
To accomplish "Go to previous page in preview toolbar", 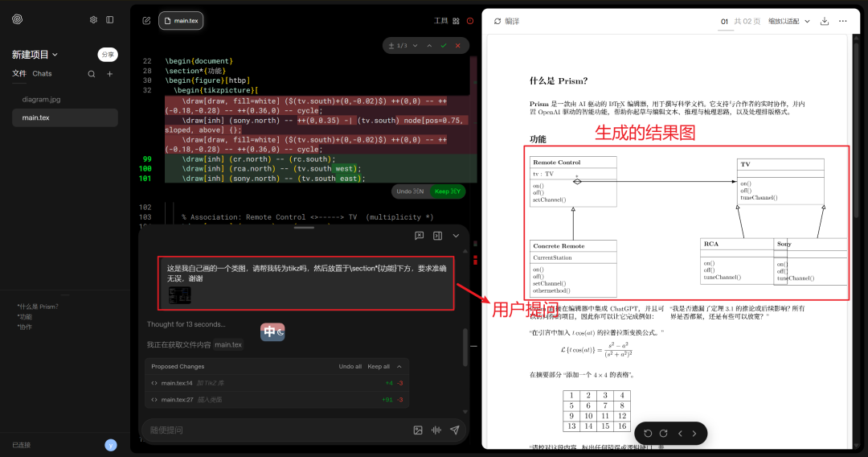I will pos(681,434).
